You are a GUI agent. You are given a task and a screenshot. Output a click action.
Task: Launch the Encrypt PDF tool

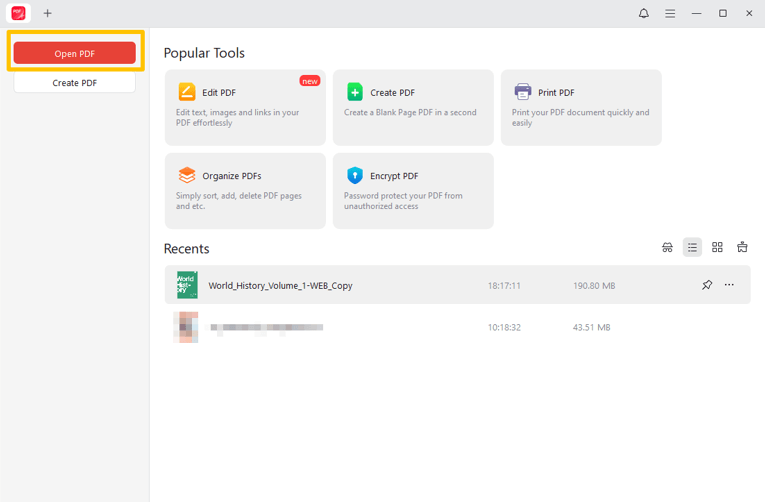pyautogui.click(x=413, y=190)
